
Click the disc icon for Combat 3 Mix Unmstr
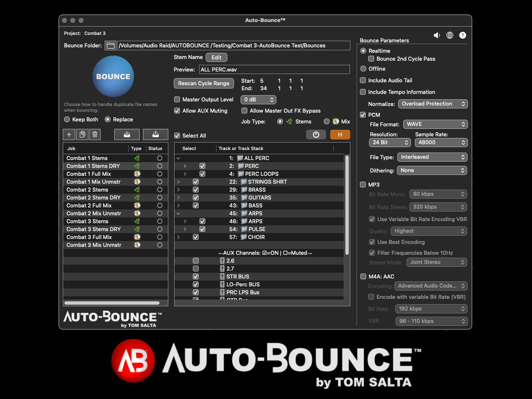click(137, 245)
